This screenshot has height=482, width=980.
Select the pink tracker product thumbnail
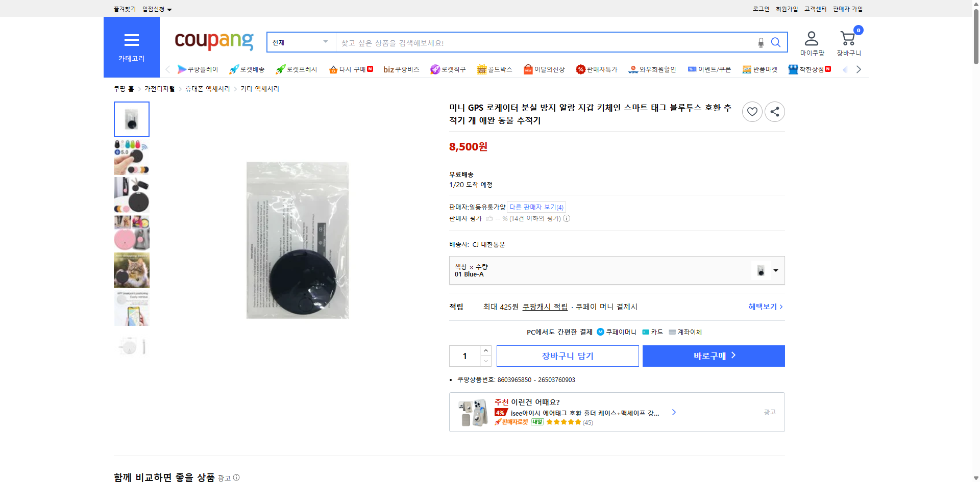131,233
